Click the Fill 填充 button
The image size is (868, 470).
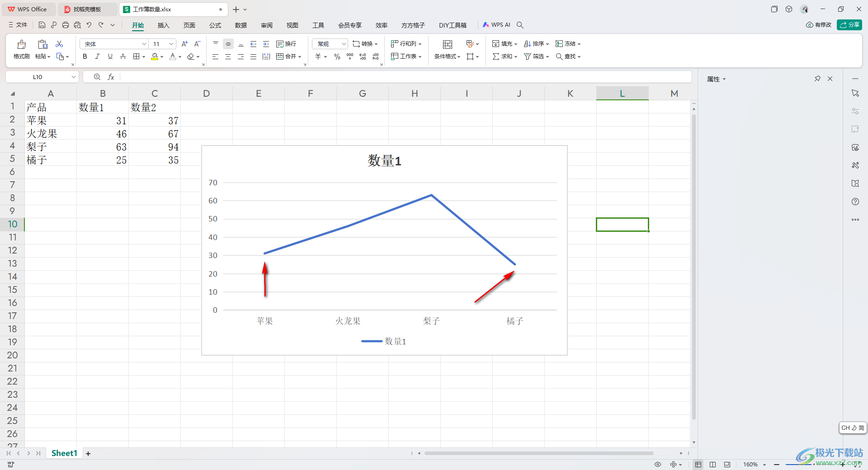pyautogui.click(x=505, y=44)
